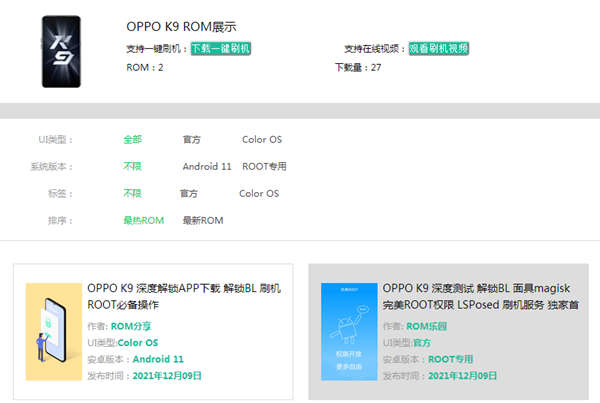
Task: Select 不限 in the 标签 filter row
Action: tap(133, 193)
